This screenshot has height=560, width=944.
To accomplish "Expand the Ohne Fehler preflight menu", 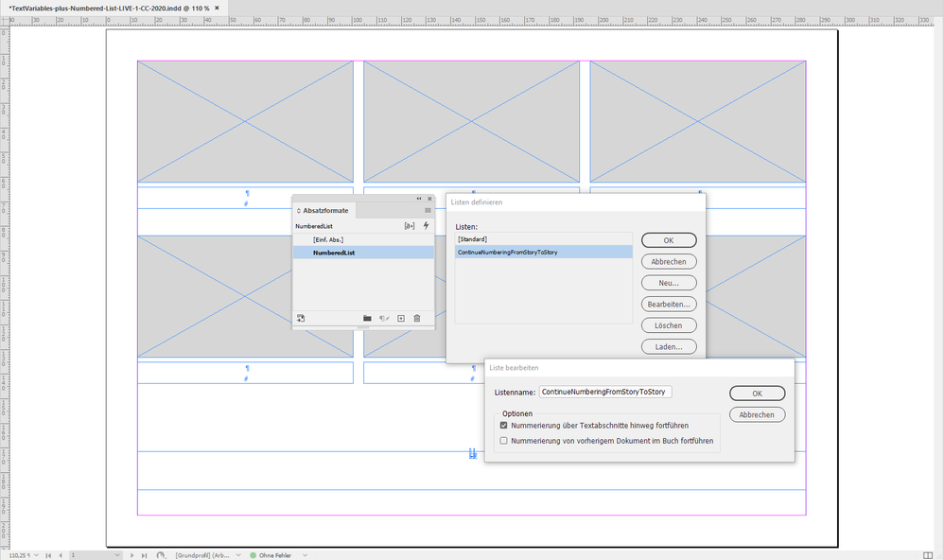I will (x=305, y=555).
